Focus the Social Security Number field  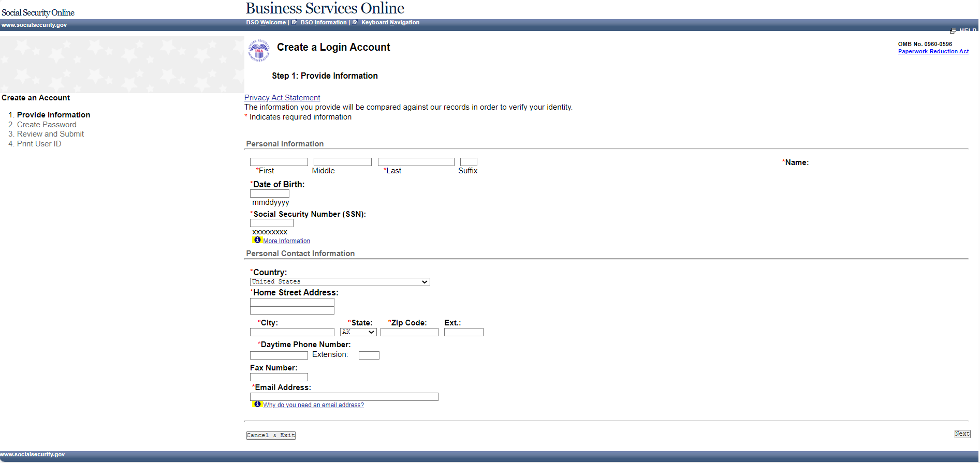coord(272,223)
